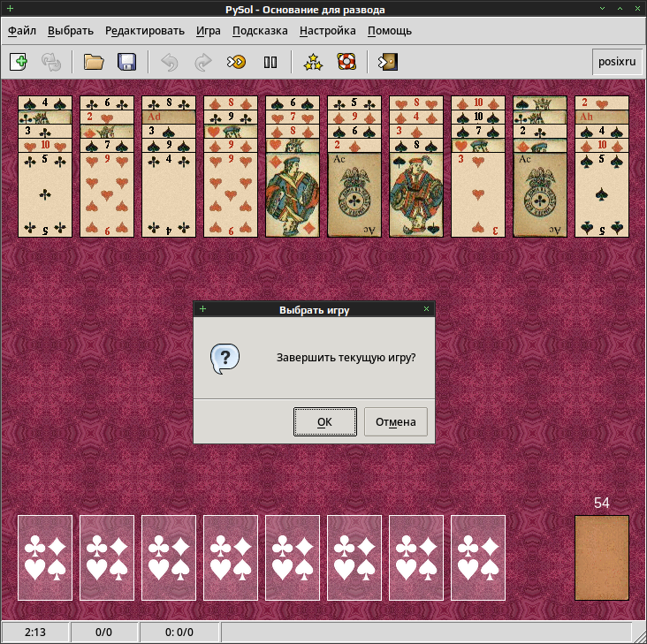Click the restart game toolbar icon

click(51, 62)
